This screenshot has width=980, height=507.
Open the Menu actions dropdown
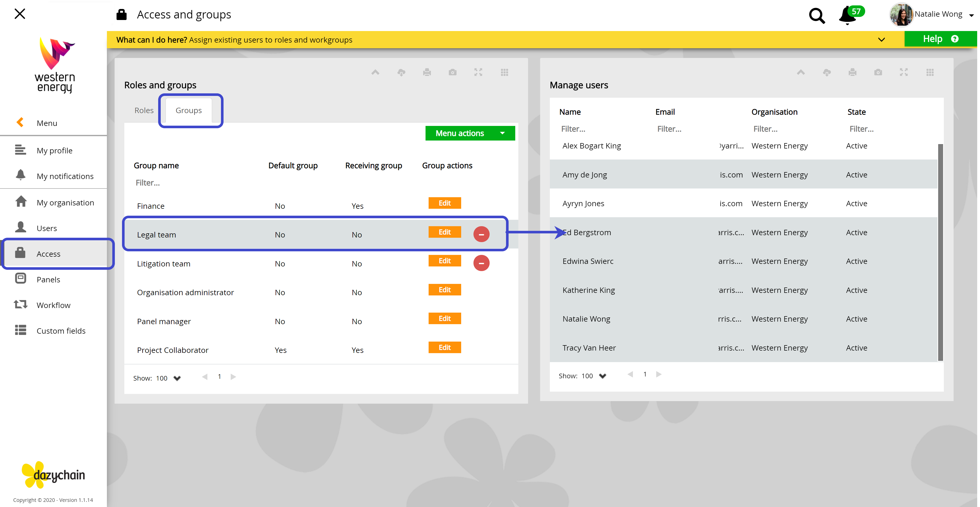click(x=470, y=133)
